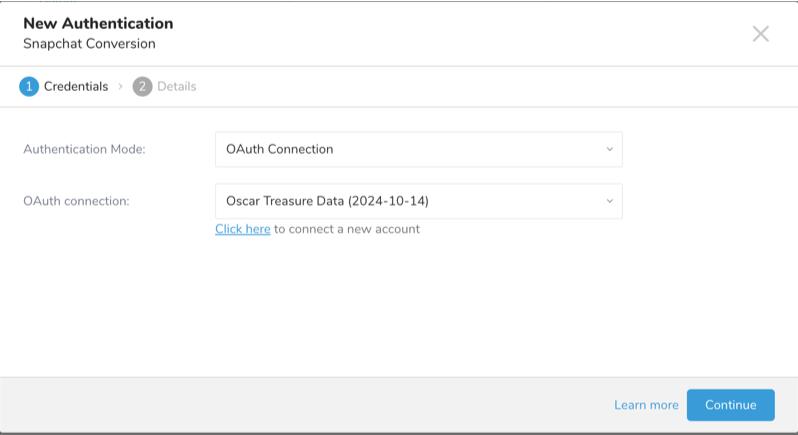Click the OAuth connection dropdown arrow
The height and width of the screenshot is (435, 798).
point(609,201)
